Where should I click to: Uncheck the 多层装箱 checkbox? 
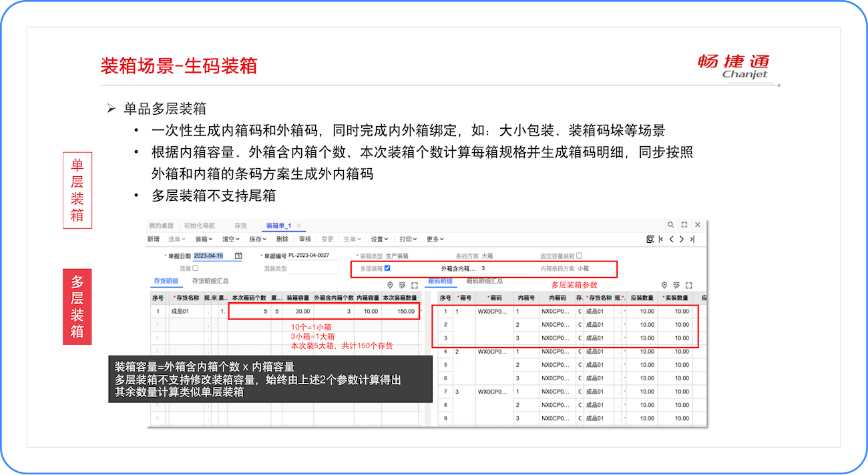coord(387,268)
